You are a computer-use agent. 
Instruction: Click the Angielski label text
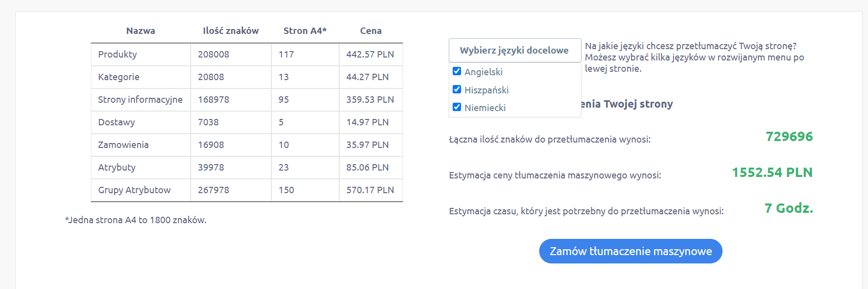tap(484, 72)
